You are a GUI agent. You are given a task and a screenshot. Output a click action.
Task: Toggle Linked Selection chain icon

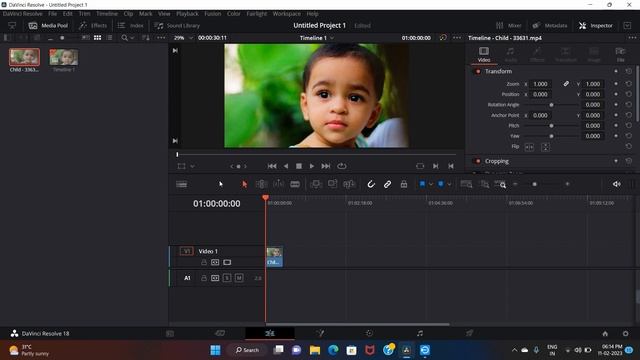click(387, 184)
